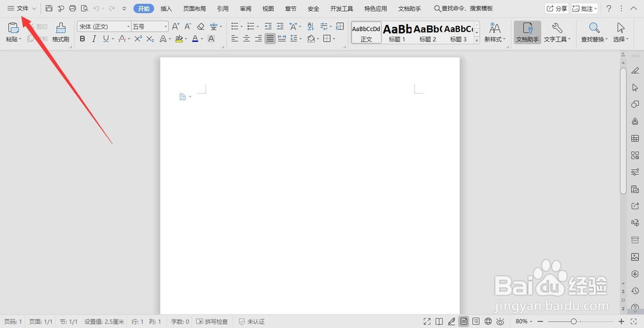Image resolution: width=644 pixels, height=328 pixels.
Task: Expand the quick access toolbar customize arrow
Action: coord(124,8)
